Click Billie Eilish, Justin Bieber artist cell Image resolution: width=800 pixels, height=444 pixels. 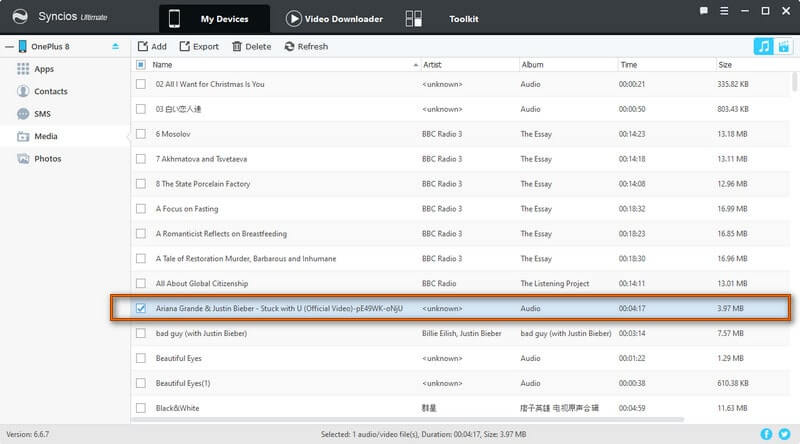tap(461, 333)
